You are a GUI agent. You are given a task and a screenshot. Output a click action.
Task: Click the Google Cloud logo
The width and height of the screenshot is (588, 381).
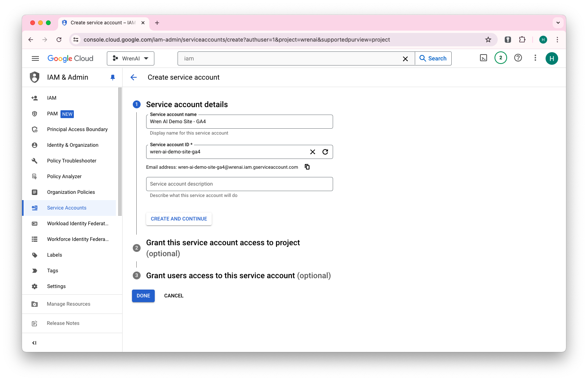point(70,58)
